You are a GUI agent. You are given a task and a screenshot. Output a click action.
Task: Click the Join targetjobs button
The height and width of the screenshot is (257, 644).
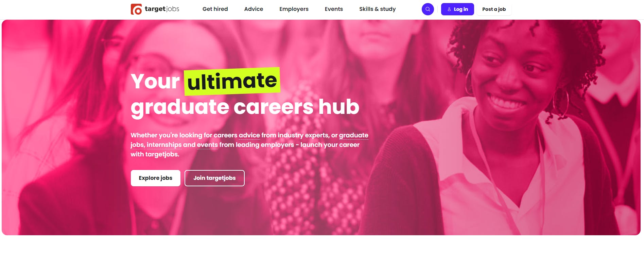(x=214, y=178)
